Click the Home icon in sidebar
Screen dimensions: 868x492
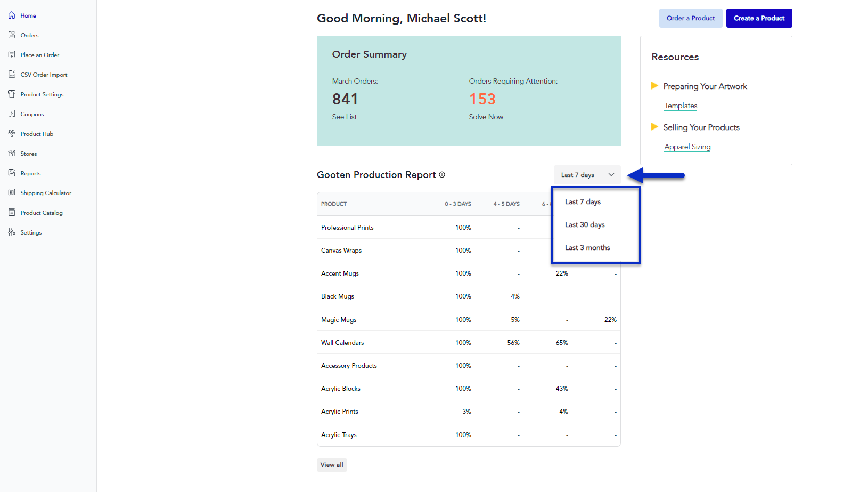coord(12,15)
